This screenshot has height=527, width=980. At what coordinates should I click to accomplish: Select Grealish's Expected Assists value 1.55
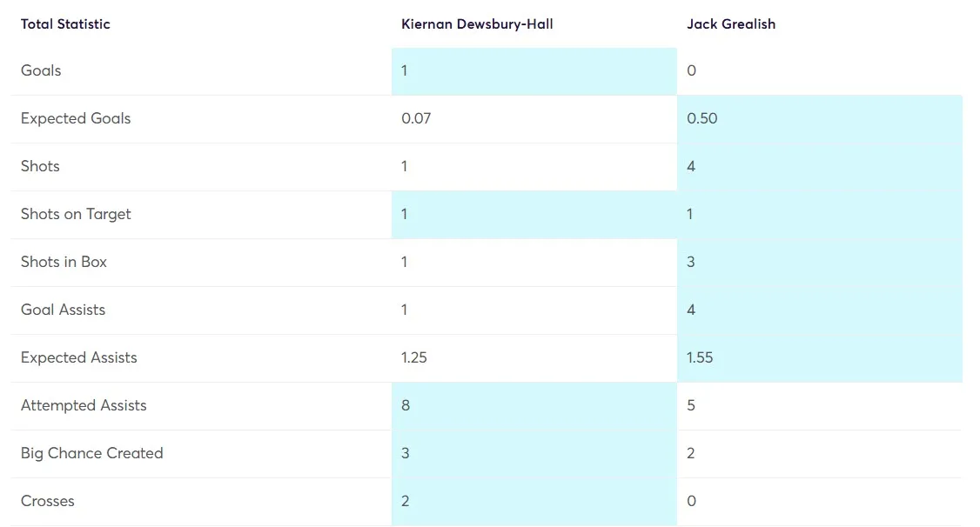[700, 357]
